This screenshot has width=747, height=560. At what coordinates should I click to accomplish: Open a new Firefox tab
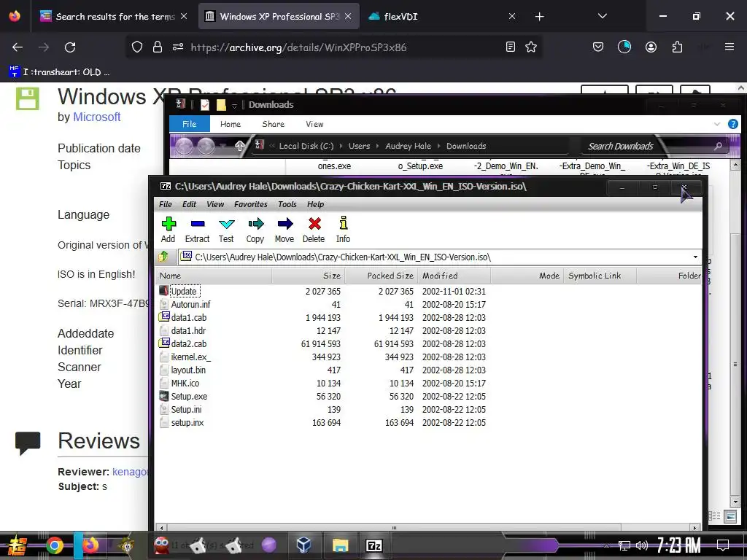point(539,17)
